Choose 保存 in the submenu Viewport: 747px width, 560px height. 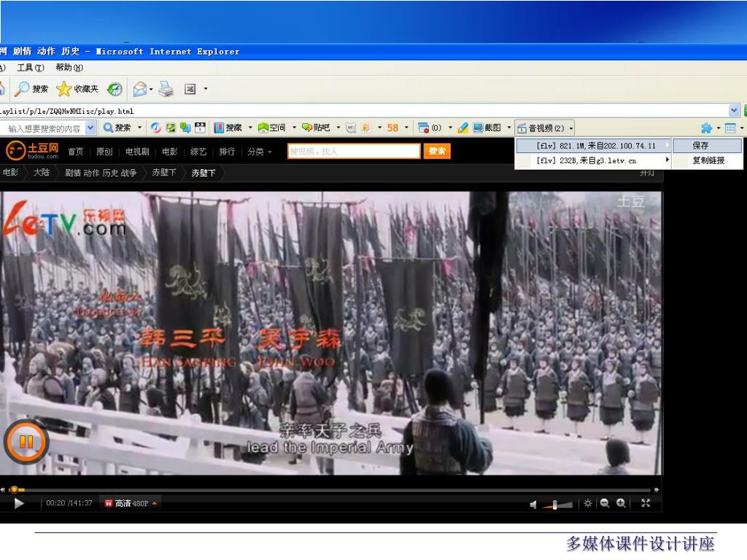pyautogui.click(x=708, y=146)
